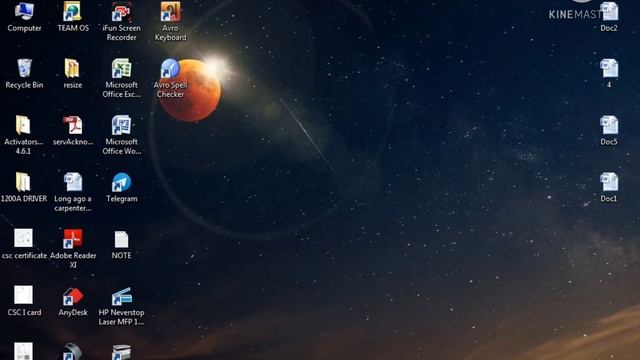Click the Doc1 document icon
640x360 pixels.
pyautogui.click(x=609, y=187)
